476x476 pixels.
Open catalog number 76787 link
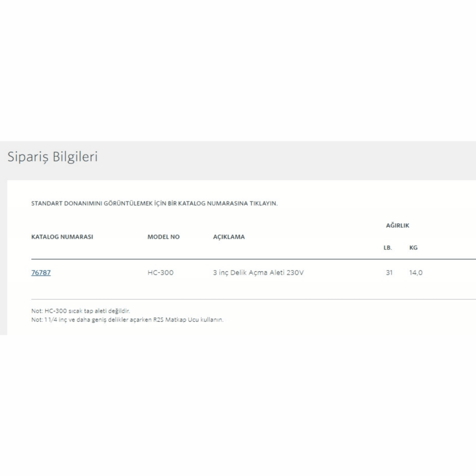(41, 272)
